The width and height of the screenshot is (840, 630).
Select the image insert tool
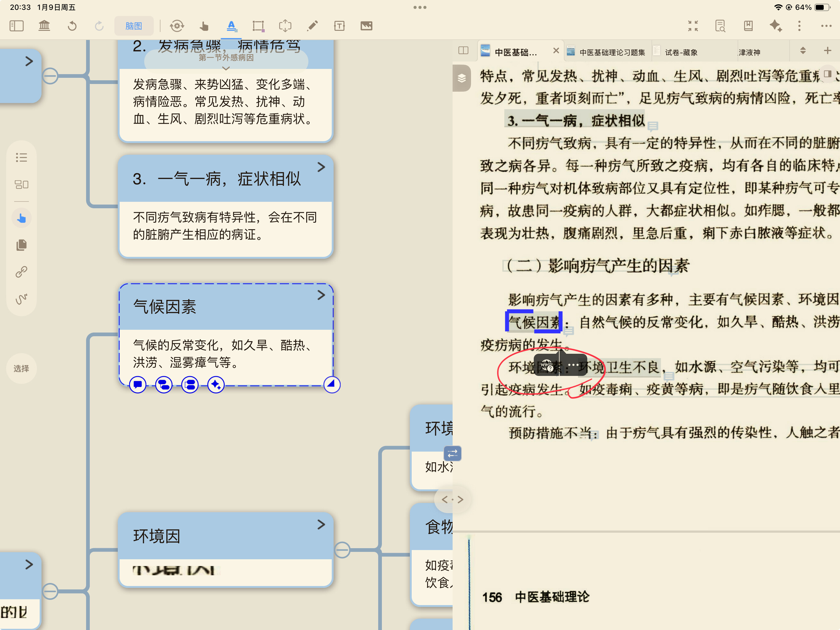[366, 26]
